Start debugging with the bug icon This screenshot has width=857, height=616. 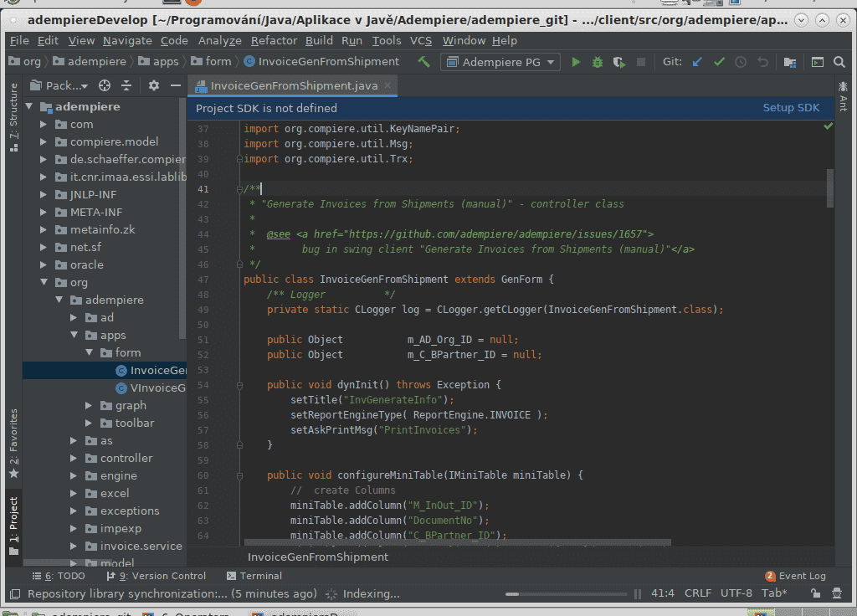[598, 62]
